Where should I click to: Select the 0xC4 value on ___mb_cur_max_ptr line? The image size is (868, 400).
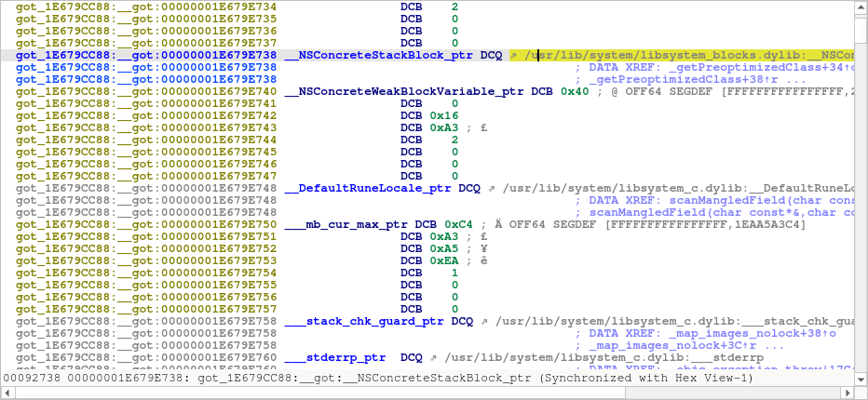click(x=459, y=224)
